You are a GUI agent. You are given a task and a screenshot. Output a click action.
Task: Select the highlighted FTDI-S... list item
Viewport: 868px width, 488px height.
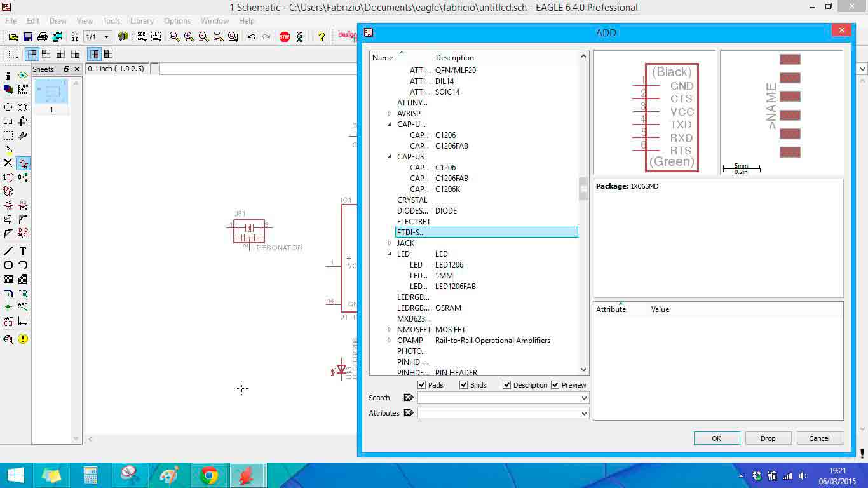coord(487,233)
